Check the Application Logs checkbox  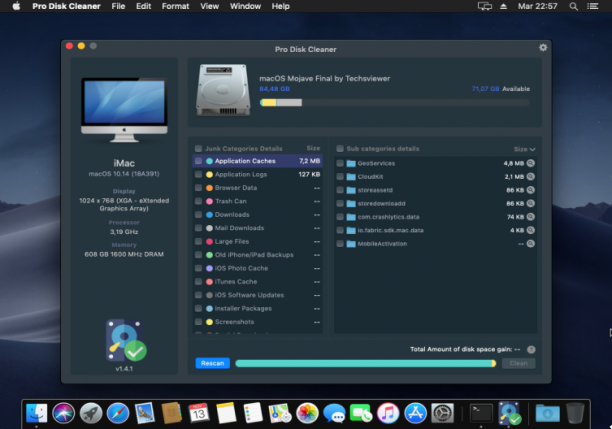click(x=198, y=174)
